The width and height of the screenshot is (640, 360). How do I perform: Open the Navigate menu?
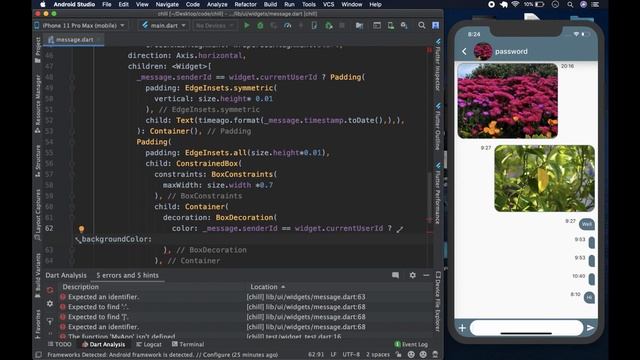click(x=167, y=4)
